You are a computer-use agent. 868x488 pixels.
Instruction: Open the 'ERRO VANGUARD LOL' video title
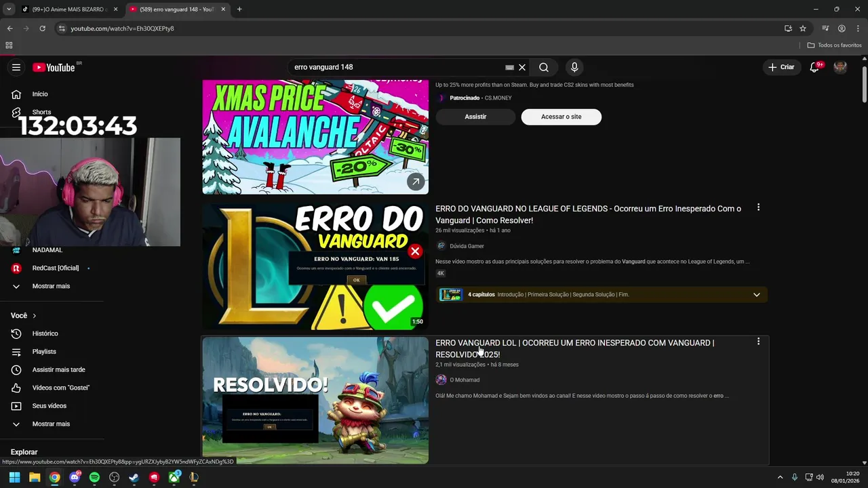(x=574, y=348)
